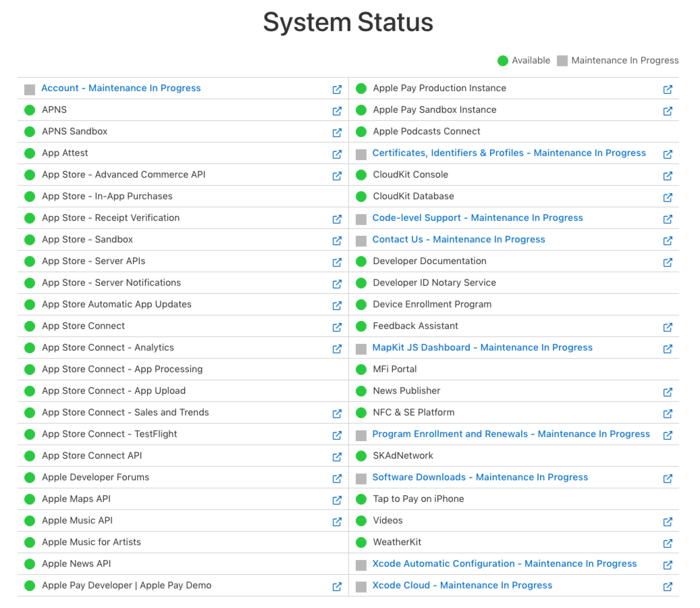This screenshot has height=608, width=700.
Task: Open CloudKit Console external link icon
Action: tap(668, 176)
